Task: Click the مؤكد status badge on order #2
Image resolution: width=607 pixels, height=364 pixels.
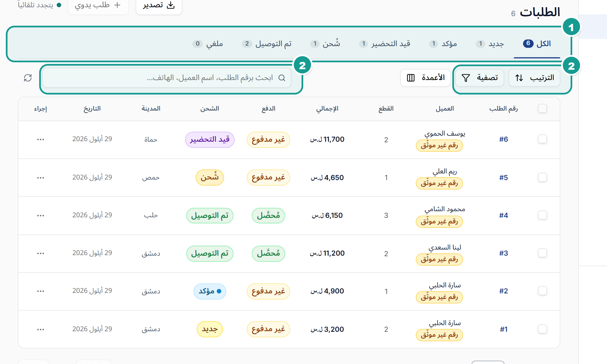Action: click(210, 291)
